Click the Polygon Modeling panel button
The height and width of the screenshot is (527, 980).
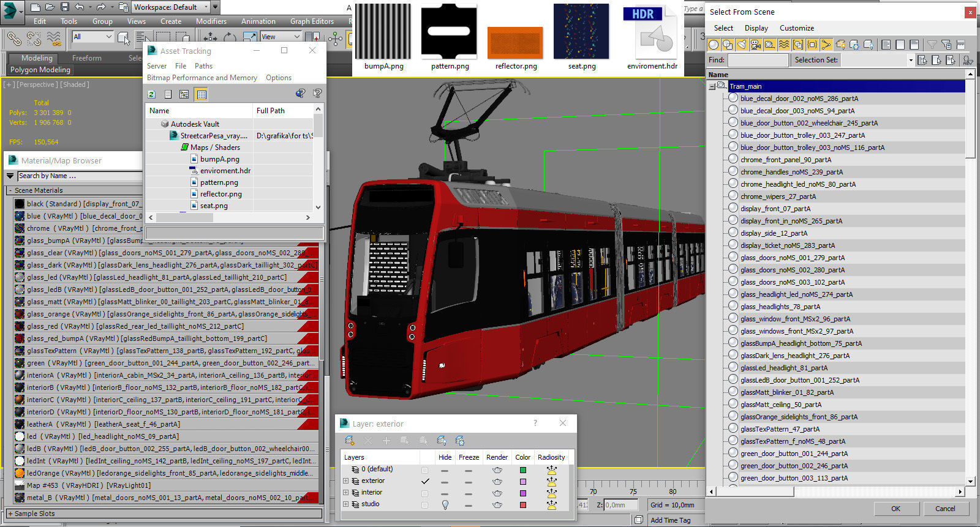pyautogui.click(x=40, y=70)
